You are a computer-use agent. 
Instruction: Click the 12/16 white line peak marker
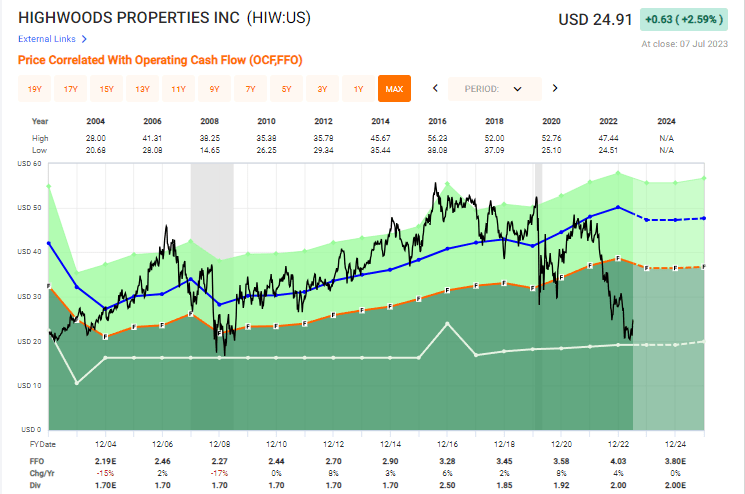pos(447,324)
